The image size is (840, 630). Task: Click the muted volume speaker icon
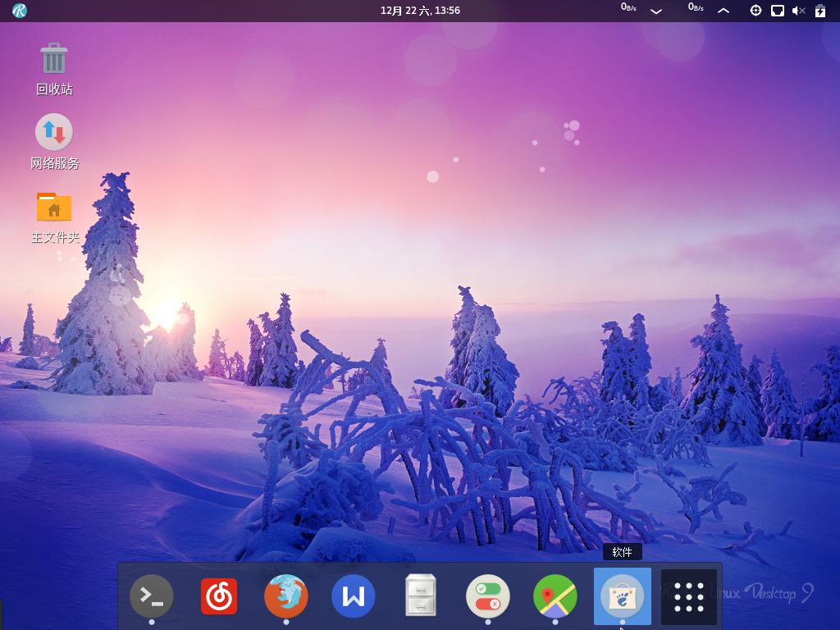coord(798,11)
